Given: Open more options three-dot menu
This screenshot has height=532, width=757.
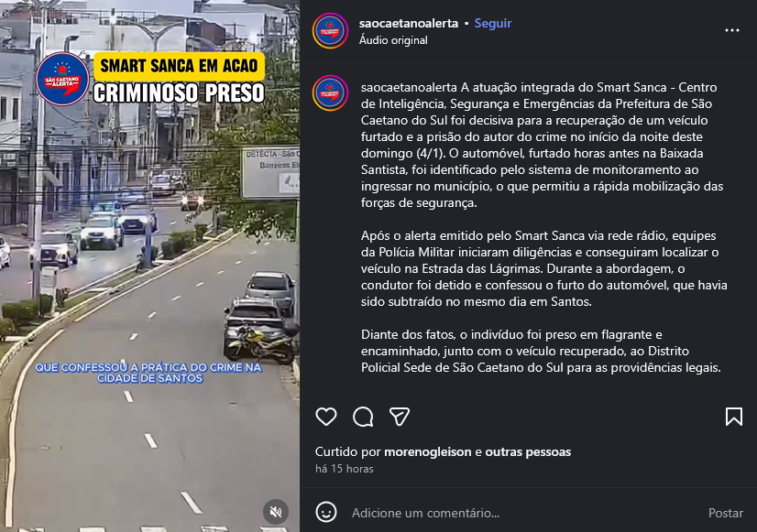Looking at the screenshot, I should pos(732,30).
